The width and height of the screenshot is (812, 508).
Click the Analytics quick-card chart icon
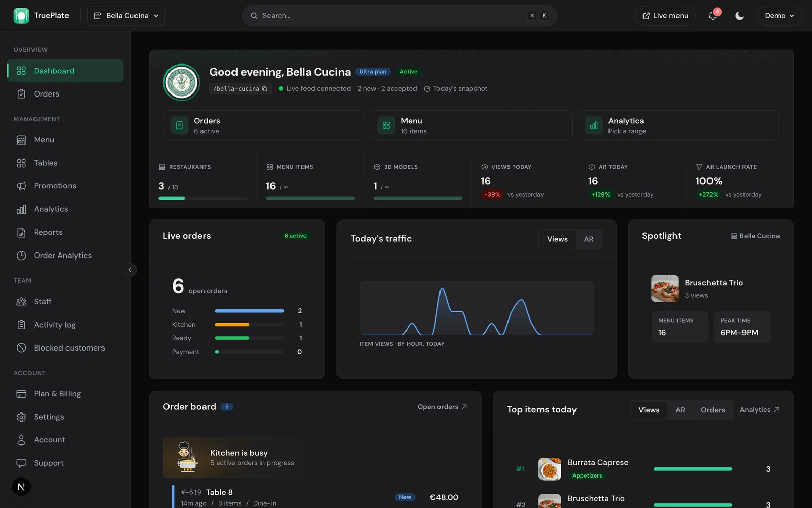click(594, 125)
